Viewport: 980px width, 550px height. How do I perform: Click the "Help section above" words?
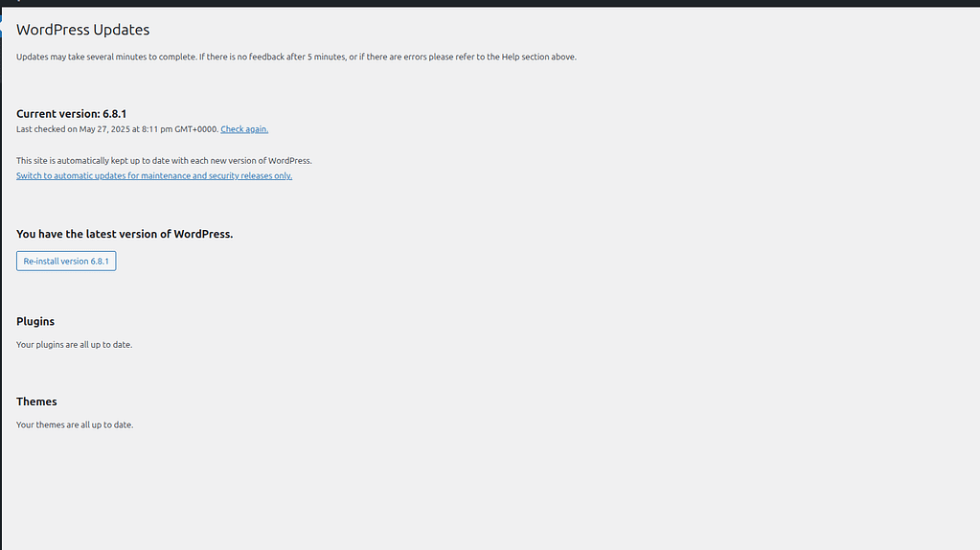tap(536, 57)
